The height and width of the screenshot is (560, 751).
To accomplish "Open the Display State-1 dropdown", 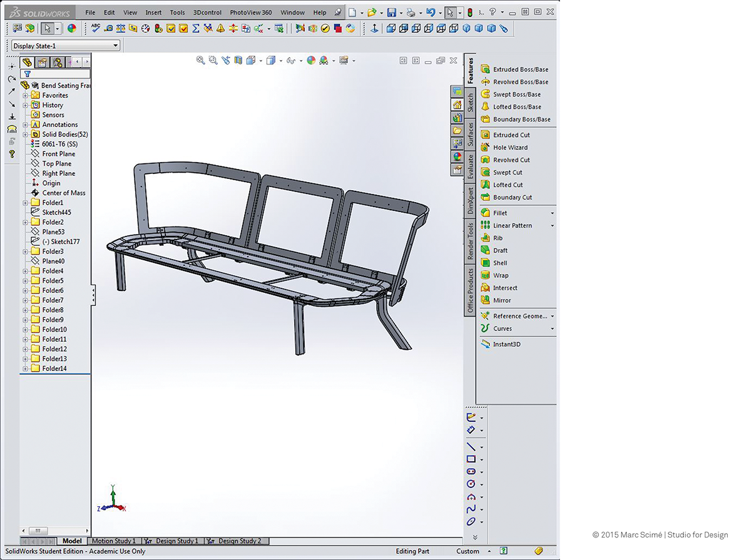I will click(x=115, y=45).
